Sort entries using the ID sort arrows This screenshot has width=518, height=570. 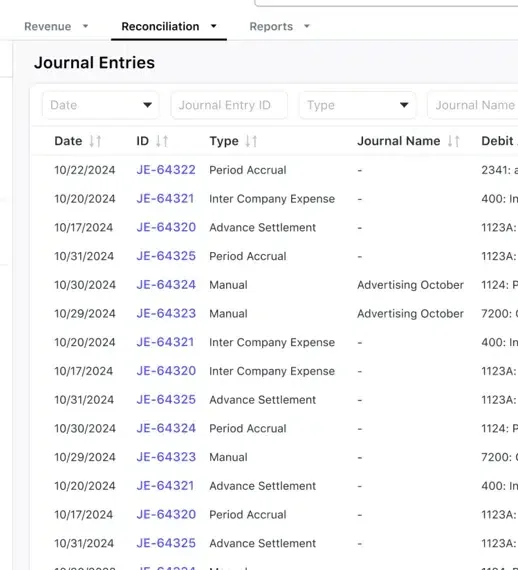(x=162, y=141)
